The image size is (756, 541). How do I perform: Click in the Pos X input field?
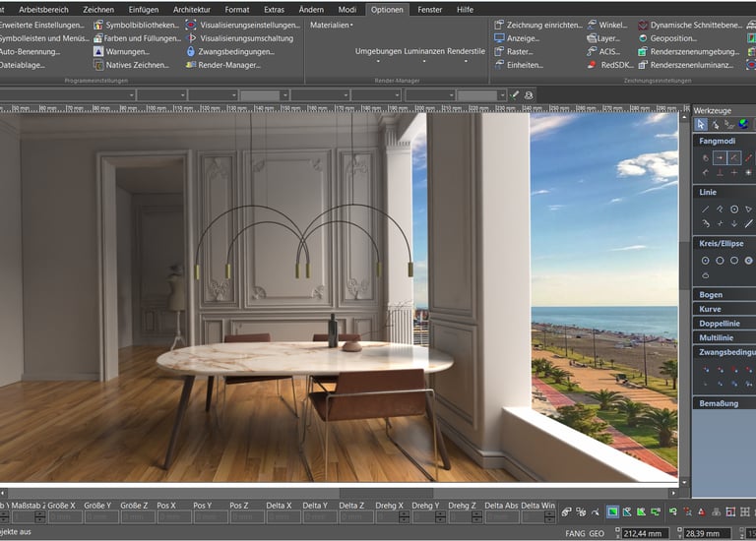tap(173, 517)
